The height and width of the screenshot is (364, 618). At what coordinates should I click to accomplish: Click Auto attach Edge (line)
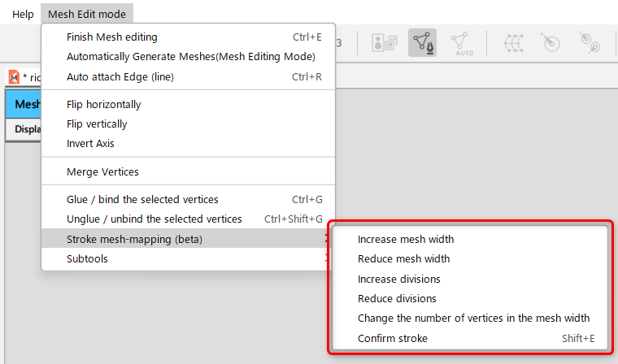click(x=120, y=77)
